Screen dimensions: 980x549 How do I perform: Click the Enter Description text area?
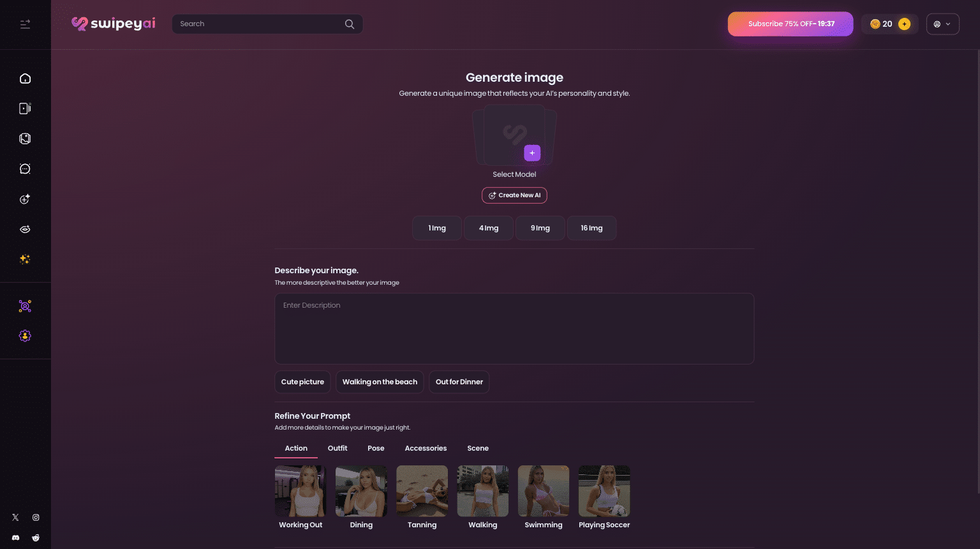coord(514,329)
